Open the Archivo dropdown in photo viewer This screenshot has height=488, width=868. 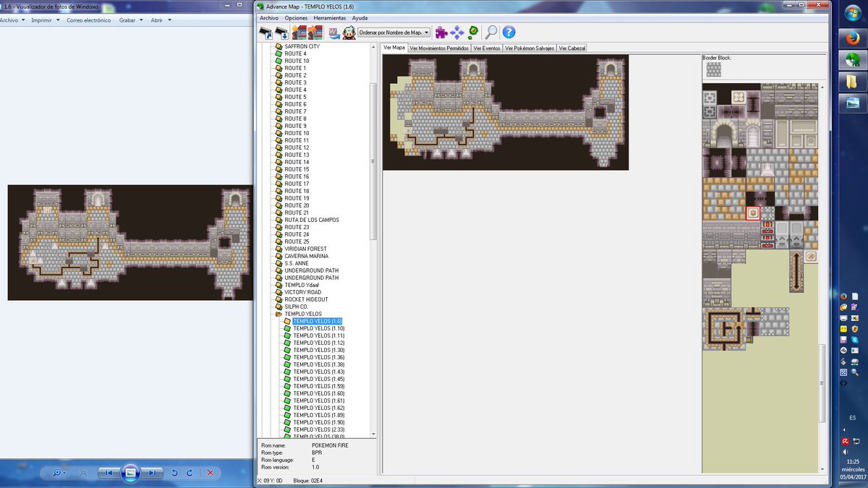12,20
